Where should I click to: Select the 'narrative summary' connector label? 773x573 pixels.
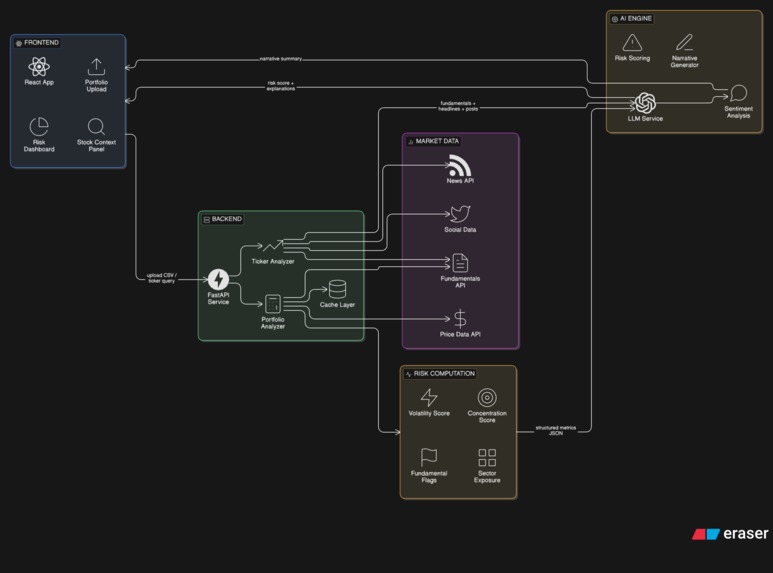pyautogui.click(x=281, y=59)
